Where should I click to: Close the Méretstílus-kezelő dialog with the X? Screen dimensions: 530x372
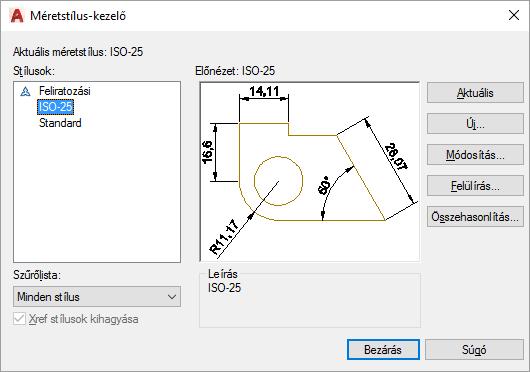click(x=514, y=15)
